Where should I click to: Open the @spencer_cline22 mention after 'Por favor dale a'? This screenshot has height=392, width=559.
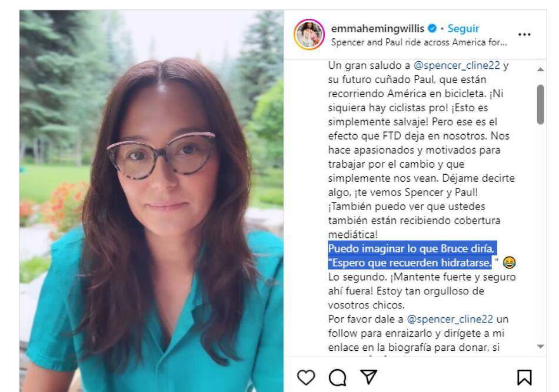(450, 319)
